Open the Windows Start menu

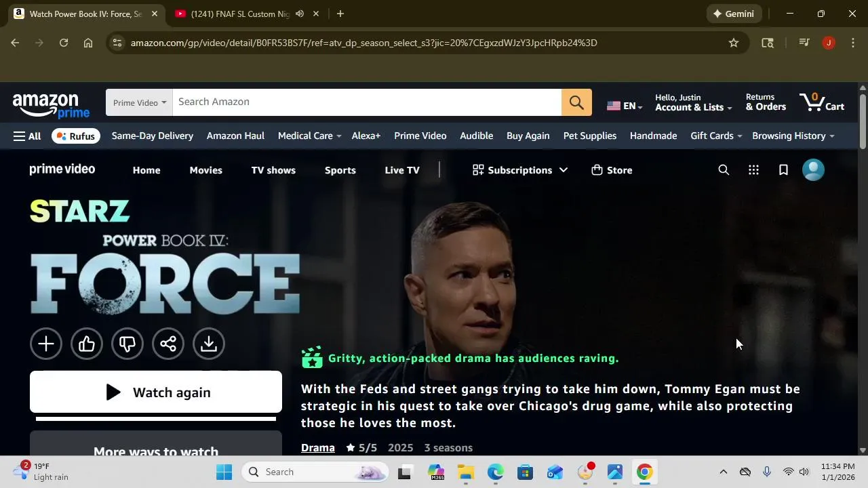click(x=224, y=472)
